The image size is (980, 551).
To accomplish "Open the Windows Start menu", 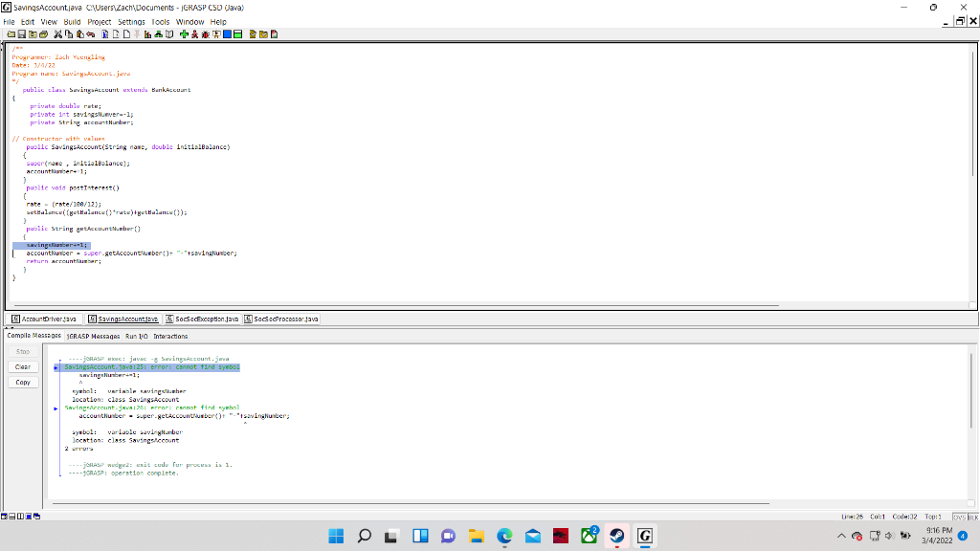I will tap(336, 536).
